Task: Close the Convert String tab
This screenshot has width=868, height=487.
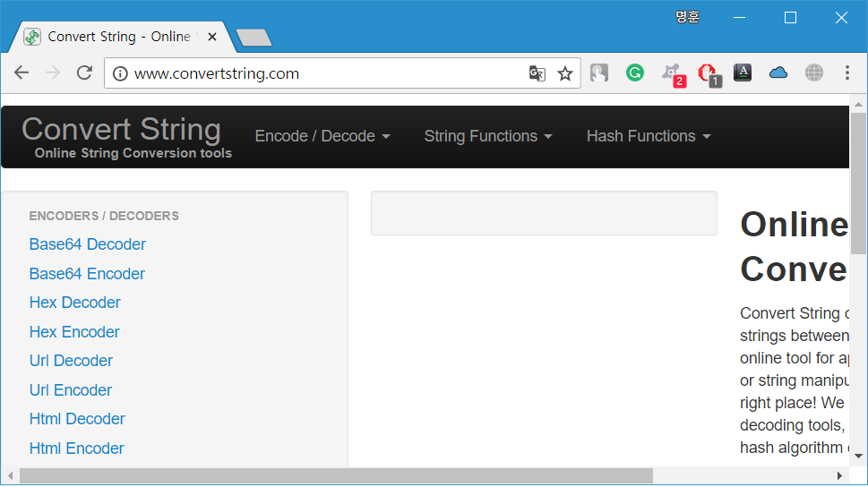Action: coord(212,37)
